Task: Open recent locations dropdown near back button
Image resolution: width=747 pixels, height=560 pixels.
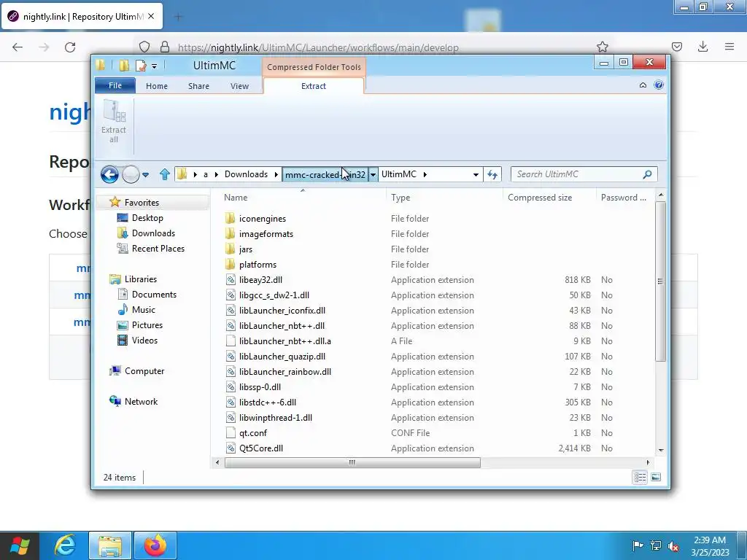Action: point(146,175)
